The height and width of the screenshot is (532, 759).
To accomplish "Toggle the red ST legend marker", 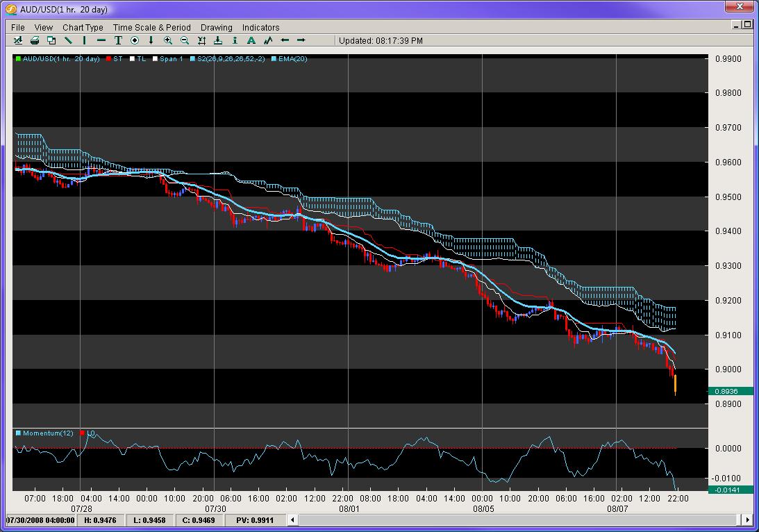I will (x=109, y=59).
